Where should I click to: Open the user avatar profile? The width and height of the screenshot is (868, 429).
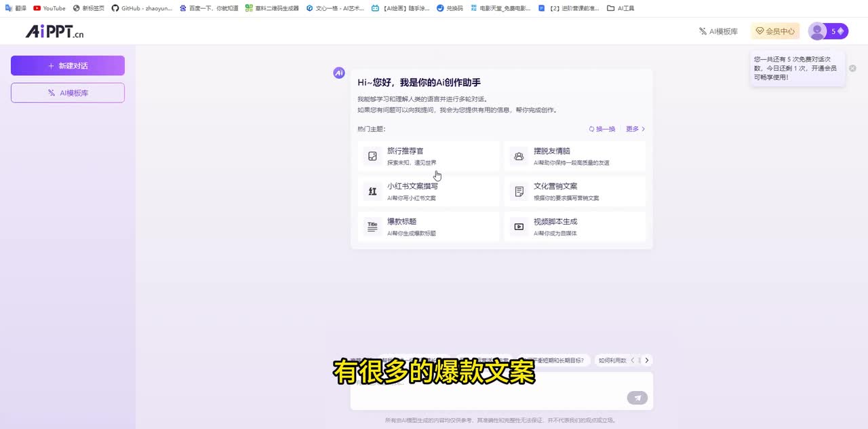(x=818, y=31)
